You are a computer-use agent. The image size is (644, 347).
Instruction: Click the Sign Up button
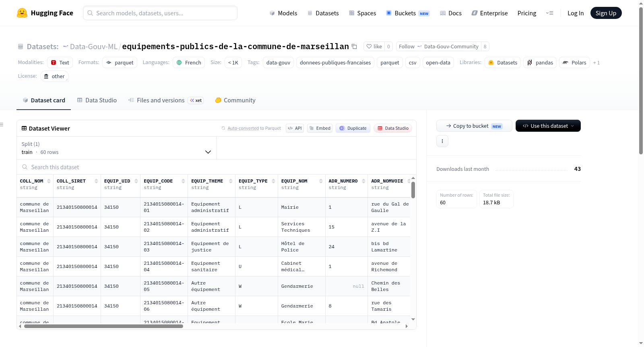[x=606, y=13]
